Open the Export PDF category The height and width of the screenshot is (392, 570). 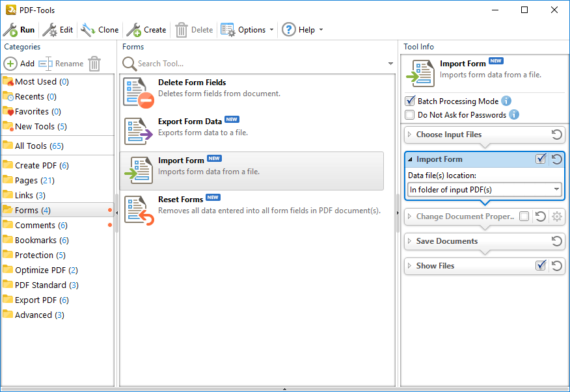[57, 300]
